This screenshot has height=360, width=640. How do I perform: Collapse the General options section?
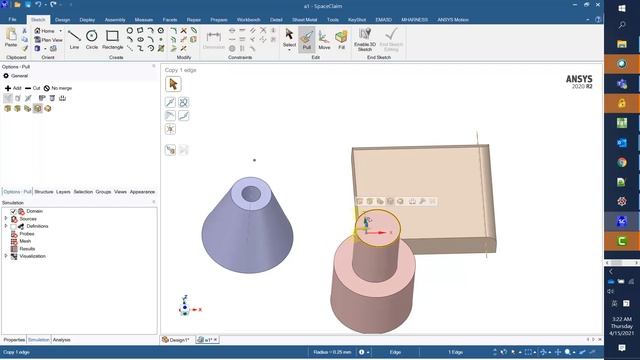click(6, 76)
